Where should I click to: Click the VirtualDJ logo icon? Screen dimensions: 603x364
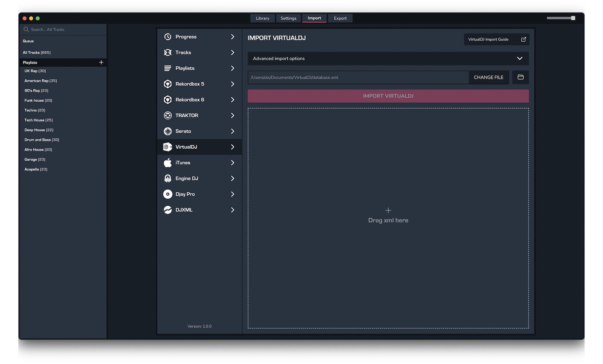pos(168,147)
